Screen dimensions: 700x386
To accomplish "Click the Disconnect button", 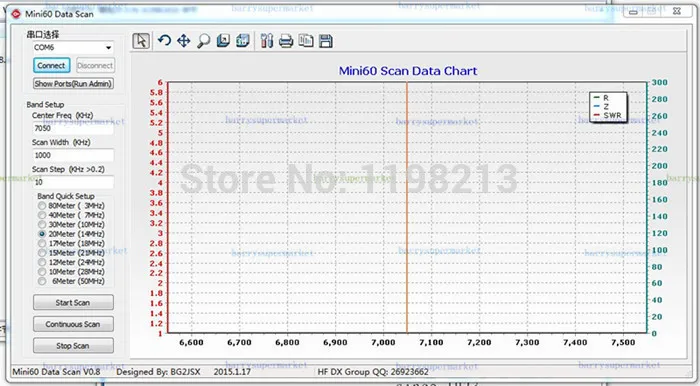I will (x=95, y=66).
